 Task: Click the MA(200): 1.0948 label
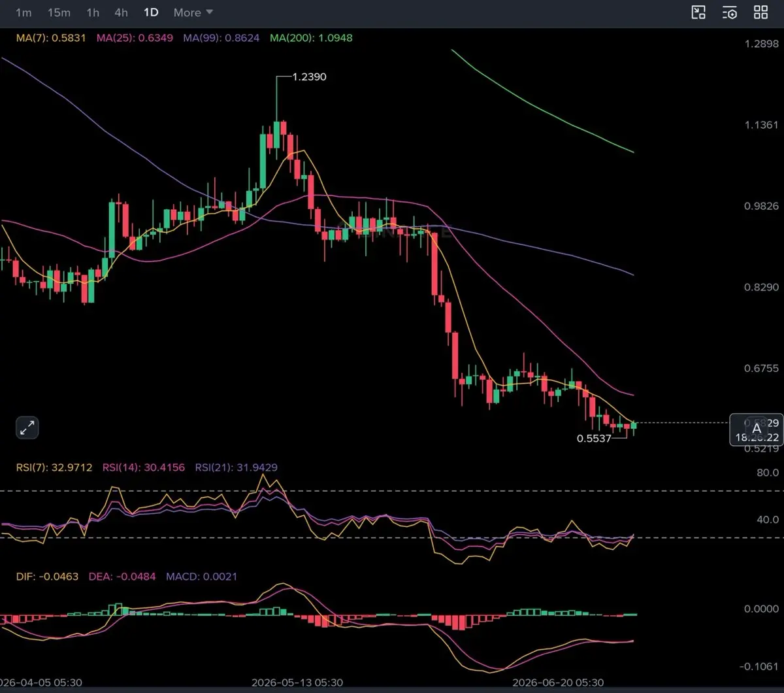tap(310, 38)
